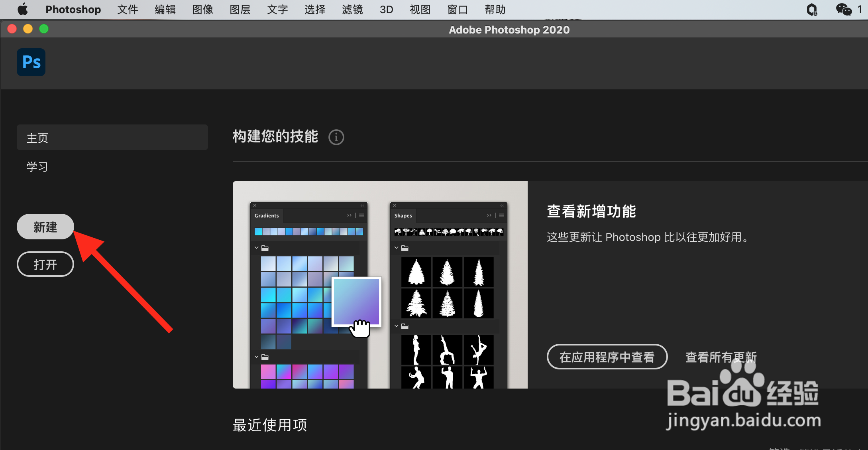Click the folder icon in the Gradients panel
Screen dimensions: 868x450
click(265, 247)
